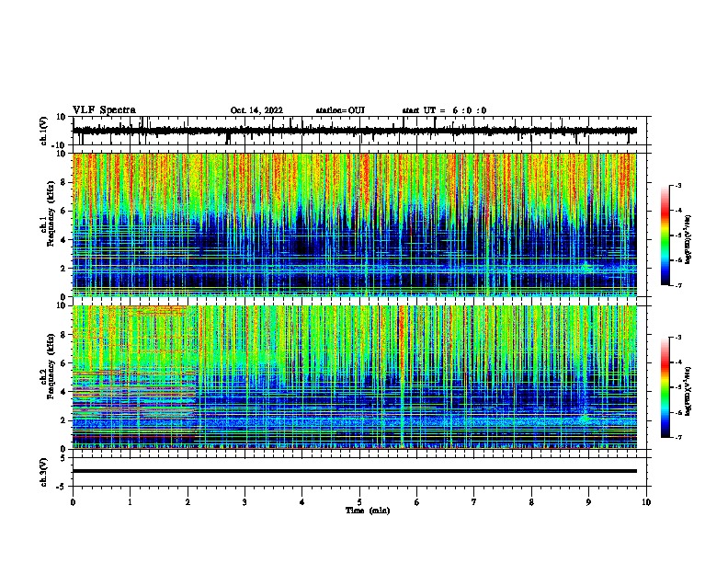This screenshot has width=728, height=563.
Task: Click time axis tick label "9"
Action: 588,501
